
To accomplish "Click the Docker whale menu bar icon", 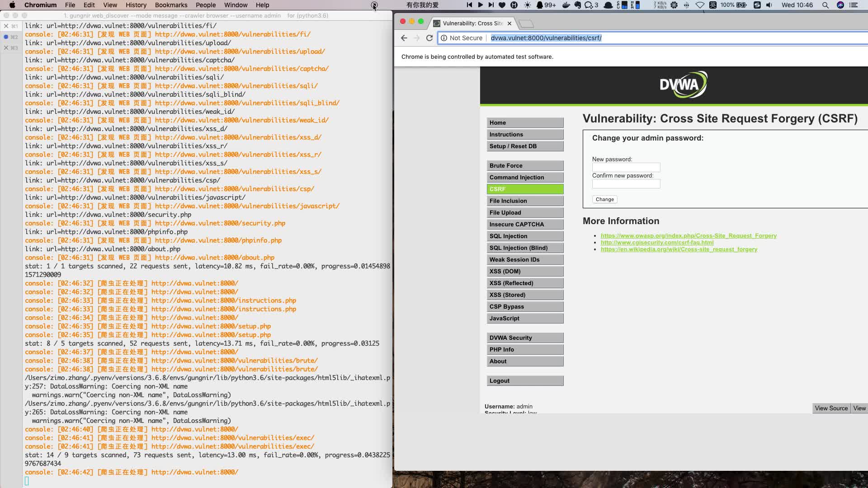I will click(566, 5).
